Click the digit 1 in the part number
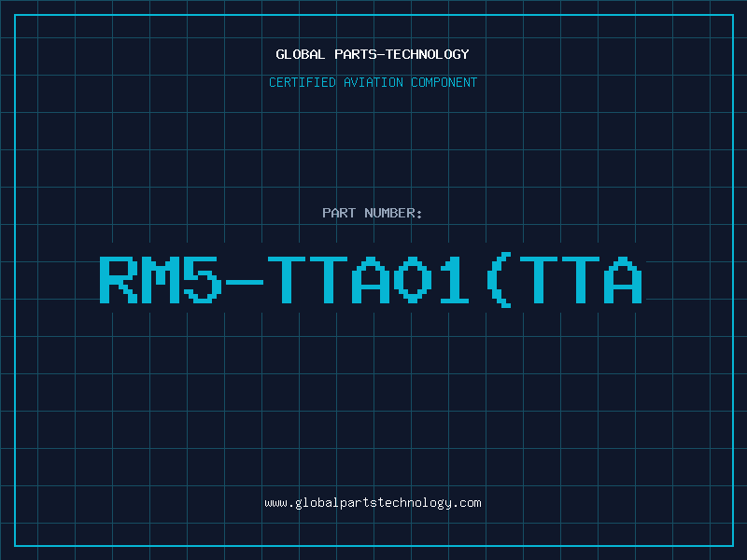Image resolution: width=747 pixels, height=560 pixels. pos(454,280)
